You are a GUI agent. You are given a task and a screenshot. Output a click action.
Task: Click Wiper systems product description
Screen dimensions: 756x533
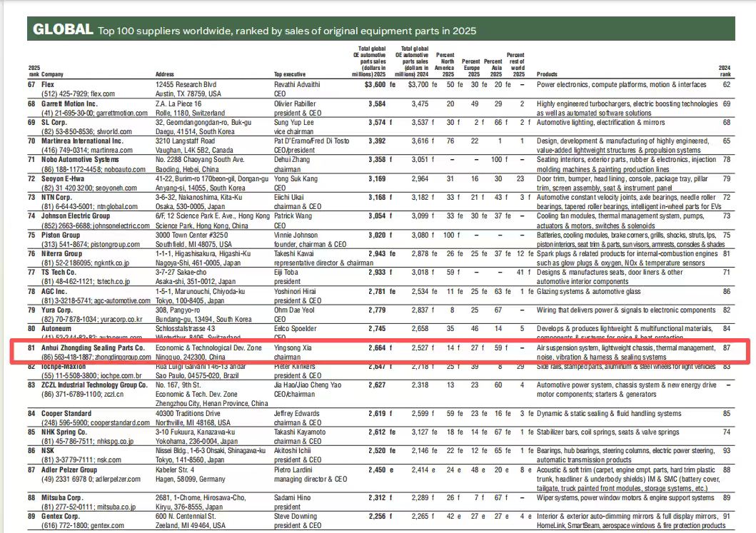pos(625,498)
